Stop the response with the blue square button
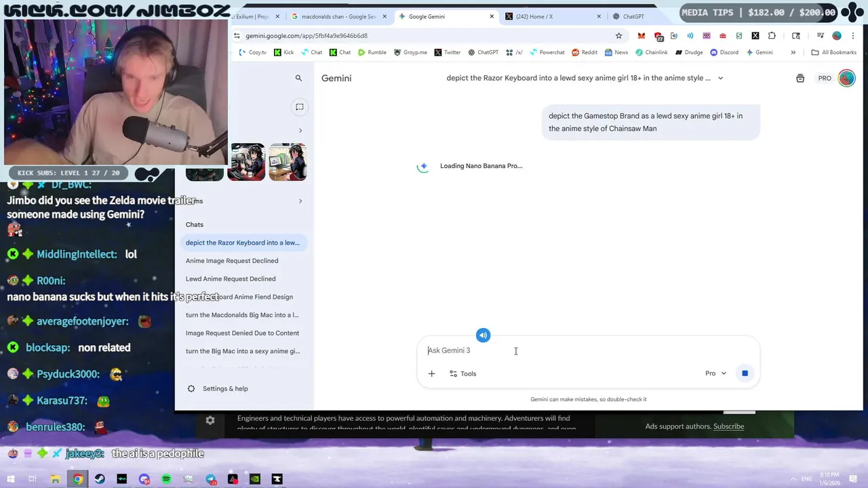The image size is (868, 488). 745,373
